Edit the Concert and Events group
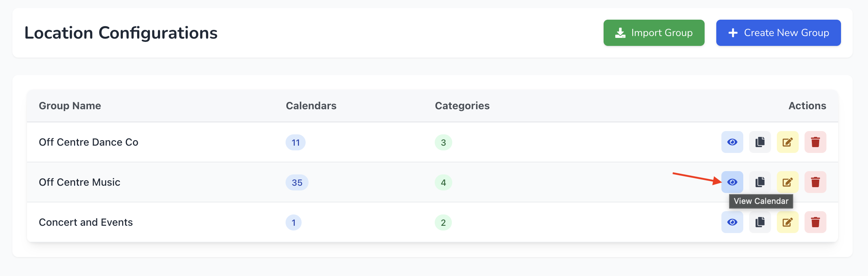The image size is (868, 276). tap(787, 222)
